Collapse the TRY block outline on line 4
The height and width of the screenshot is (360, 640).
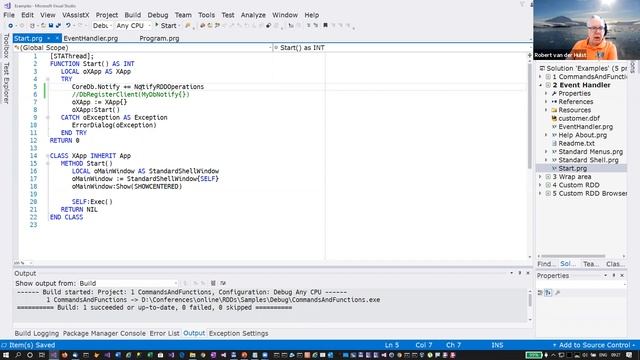point(47,79)
